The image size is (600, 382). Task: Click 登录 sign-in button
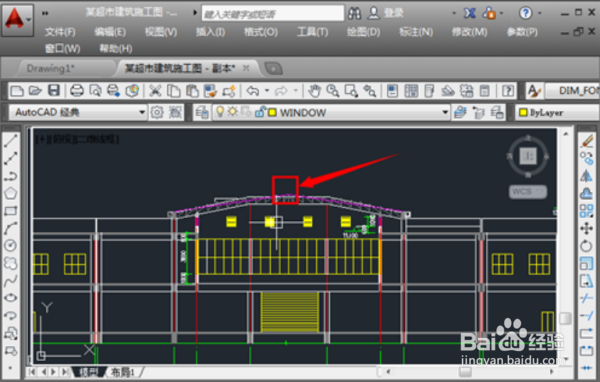click(x=393, y=13)
